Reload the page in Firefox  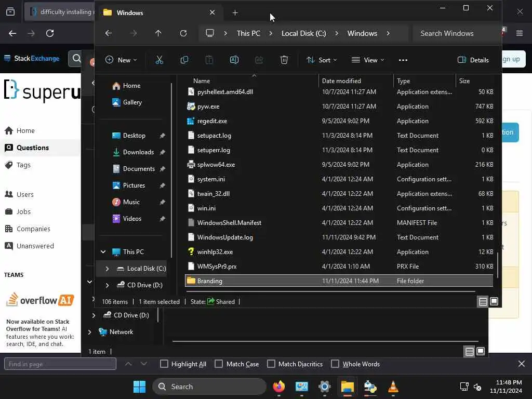coord(50,33)
